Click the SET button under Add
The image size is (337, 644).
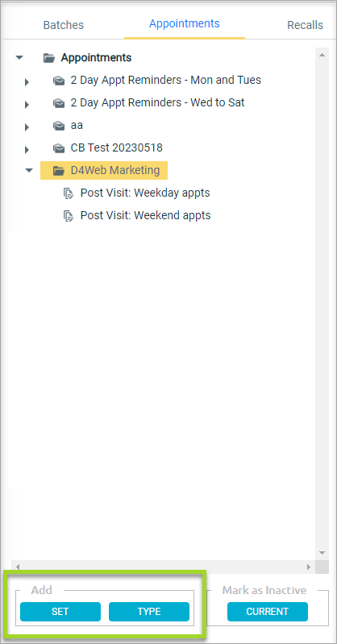tap(60, 612)
